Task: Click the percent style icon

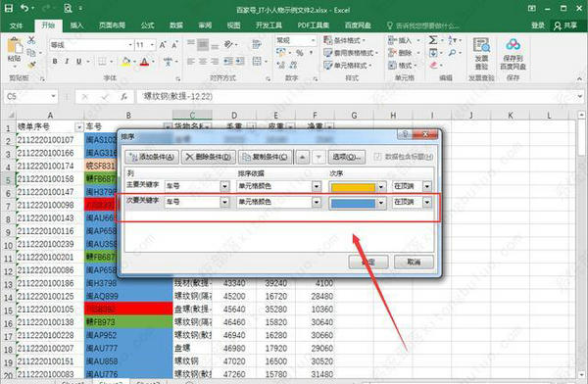Action: pos(300,53)
